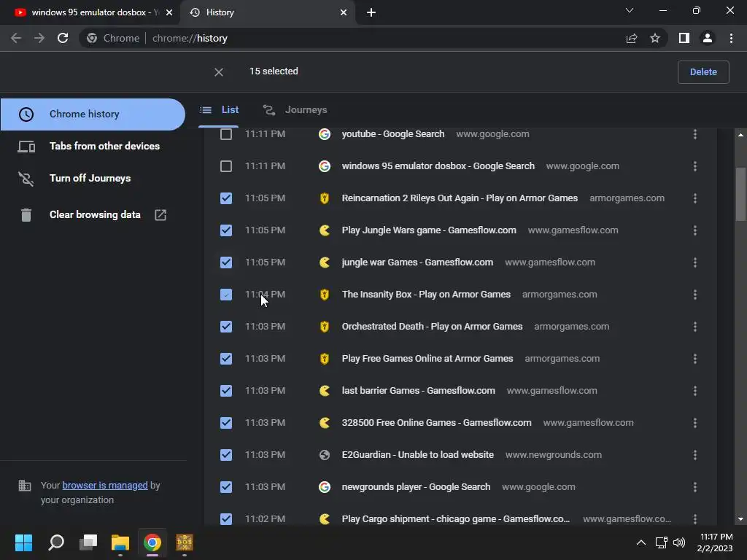Bookmark this tab with the star icon
The image size is (747, 560).
(x=655, y=38)
